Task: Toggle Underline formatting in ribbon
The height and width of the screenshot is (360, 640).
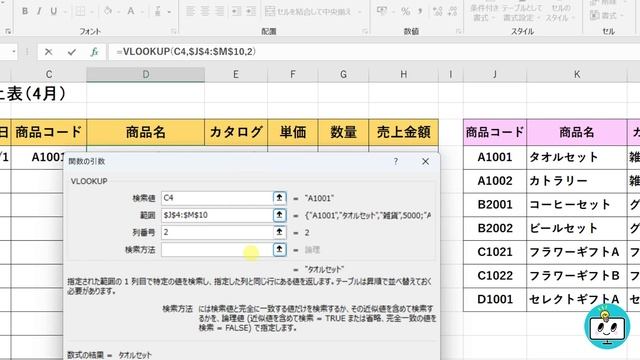Action: tap(53, 11)
